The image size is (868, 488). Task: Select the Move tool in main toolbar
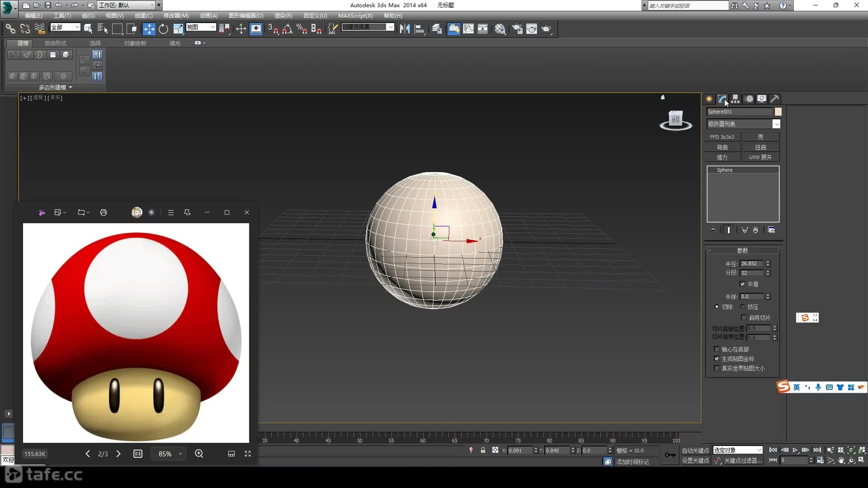149,29
